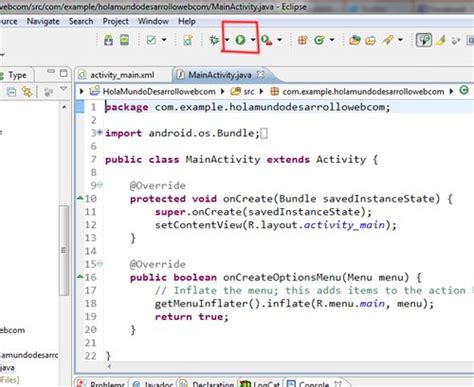The image size is (474, 387).
Task: Expand the breadcrumb arrow before HolaMundoDesarrollowebcom
Action: tap(81, 91)
